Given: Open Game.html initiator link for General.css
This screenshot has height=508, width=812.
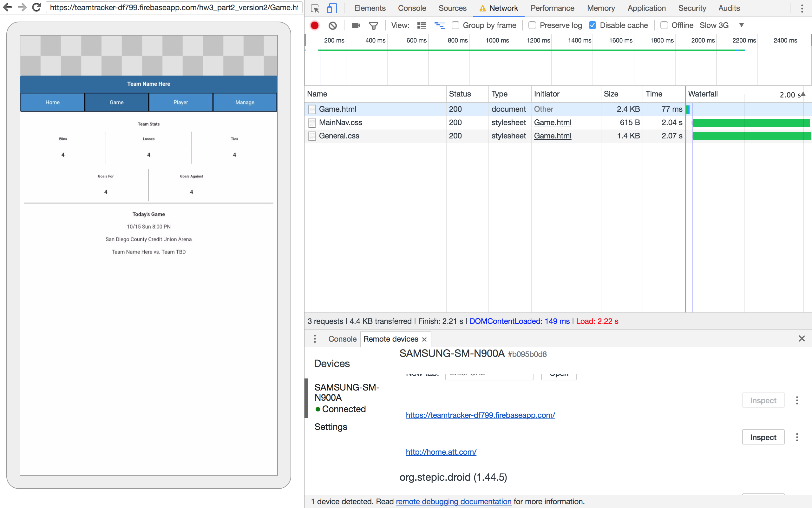Looking at the screenshot, I should pyautogui.click(x=553, y=136).
